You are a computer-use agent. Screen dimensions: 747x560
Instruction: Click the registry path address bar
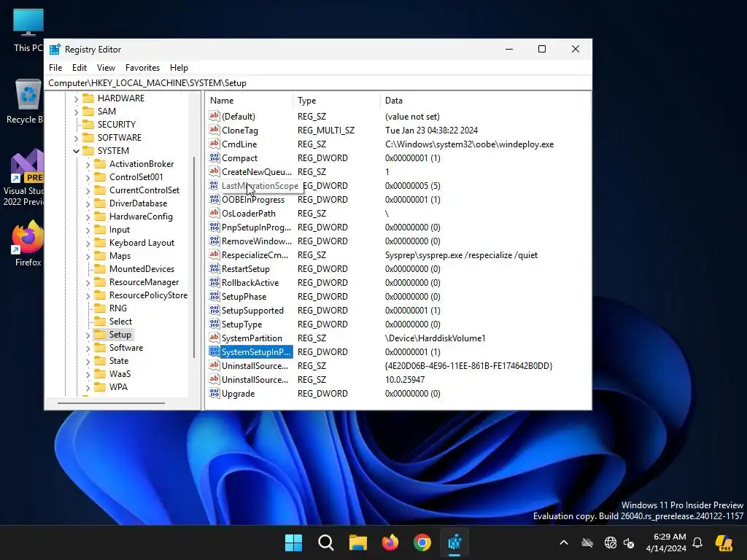[318, 83]
